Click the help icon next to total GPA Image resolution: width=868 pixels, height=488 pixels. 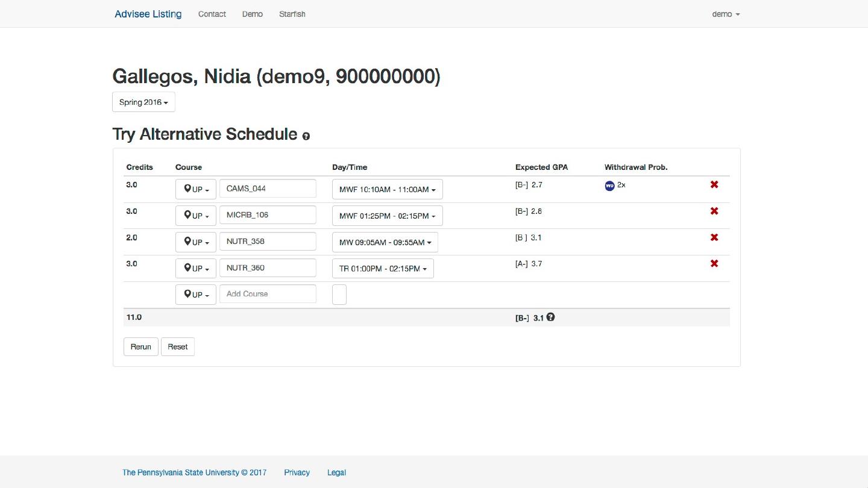[x=550, y=317]
